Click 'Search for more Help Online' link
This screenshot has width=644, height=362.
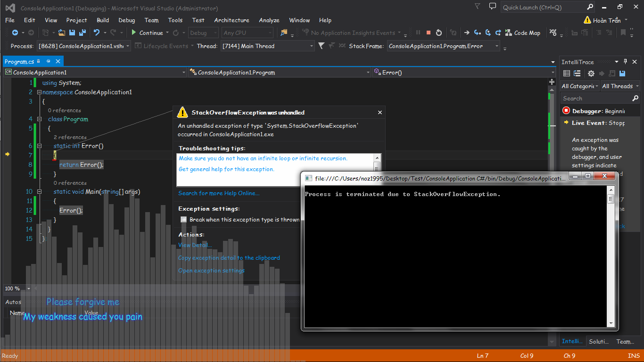(x=219, y=193)
